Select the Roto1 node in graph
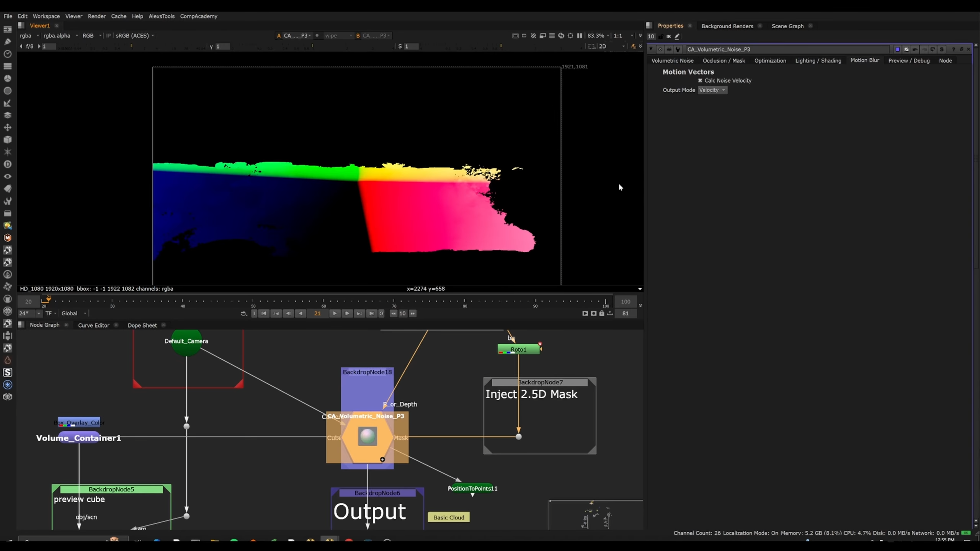The image size is (980, 551). pos(518,349)
